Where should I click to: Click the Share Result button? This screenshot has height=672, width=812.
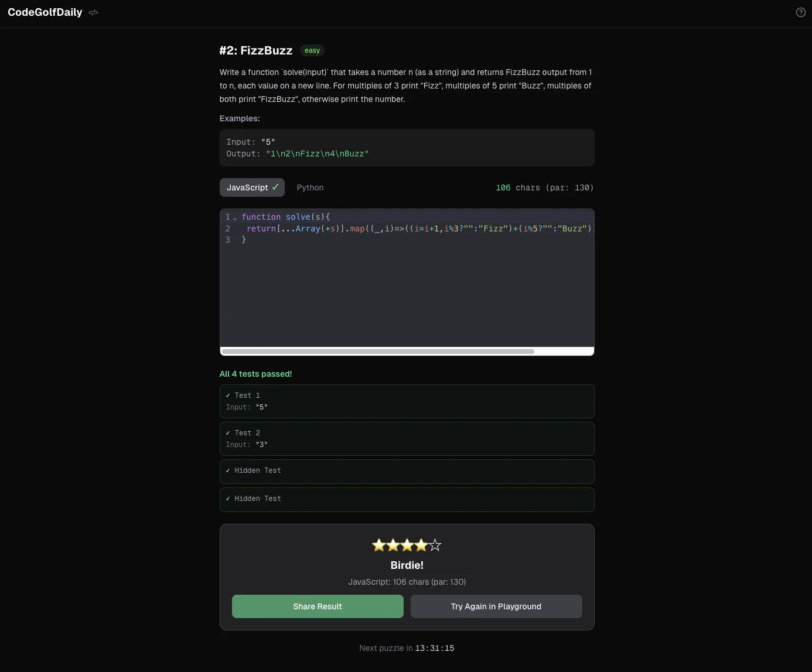pyautogui.click(x=318, y=606)
